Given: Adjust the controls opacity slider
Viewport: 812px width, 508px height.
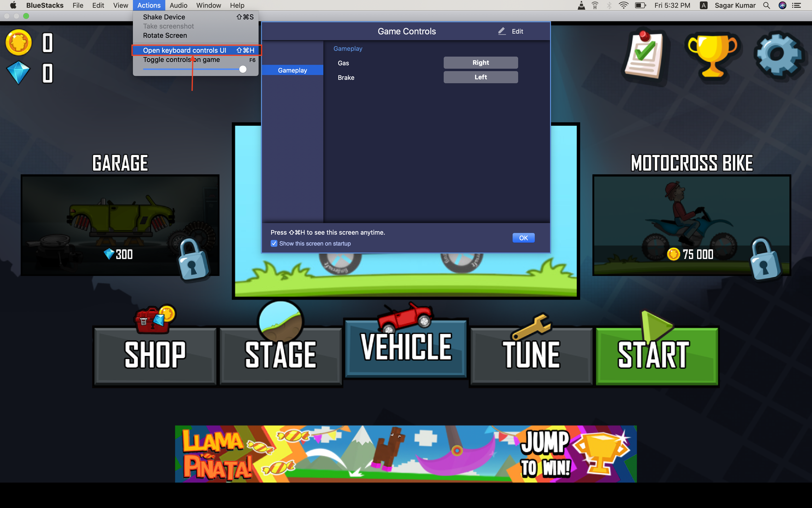Looking at the screenshot, I should (x=243, y=69).
